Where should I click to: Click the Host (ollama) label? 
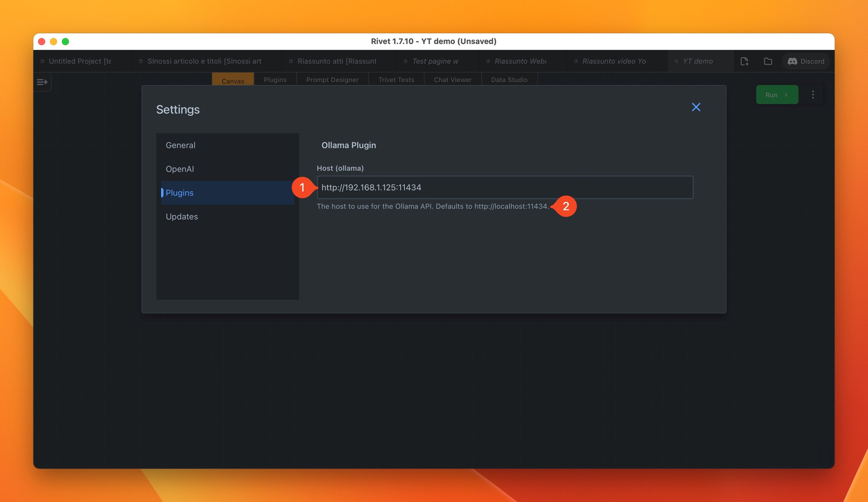[340, 168]
